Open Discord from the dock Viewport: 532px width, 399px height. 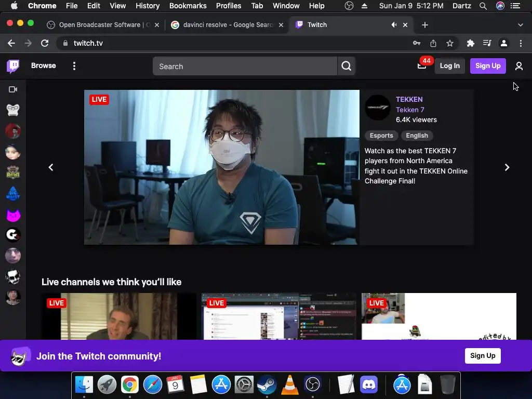click(369, 384)
